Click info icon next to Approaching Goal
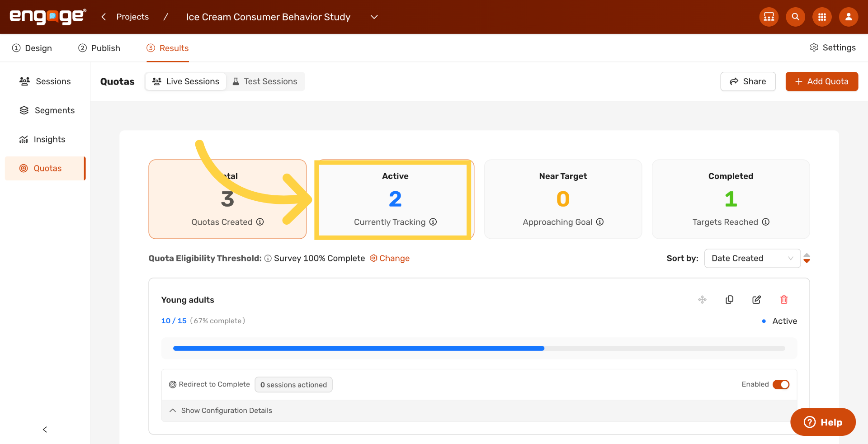This screenshot has width=868, height=444. 600,222
